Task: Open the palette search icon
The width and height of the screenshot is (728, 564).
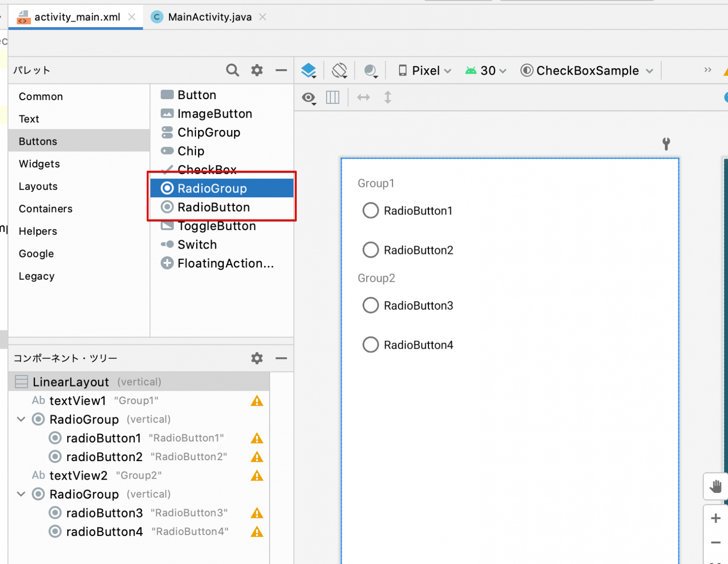Action: pyautogui.click(x=232, y=70)
